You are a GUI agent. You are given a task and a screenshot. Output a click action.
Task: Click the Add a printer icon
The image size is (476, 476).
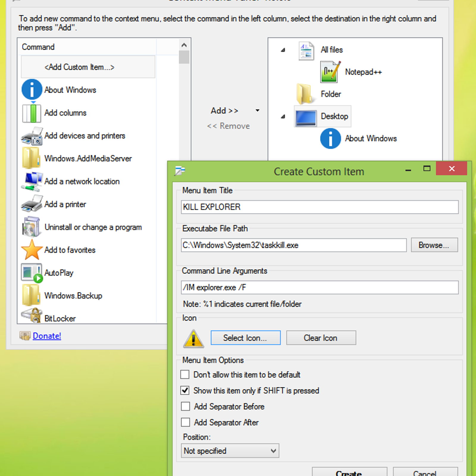click(32, 204)
